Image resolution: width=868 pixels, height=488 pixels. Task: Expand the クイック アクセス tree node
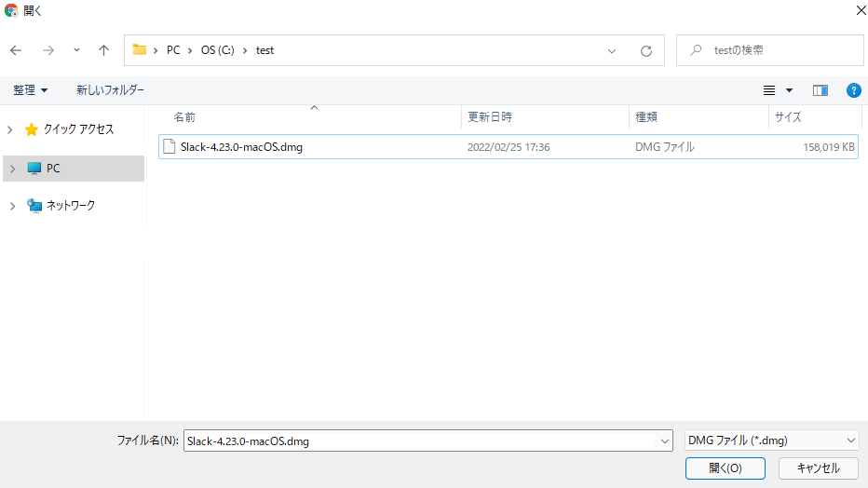pyautogui.click(x=10, y=129)
